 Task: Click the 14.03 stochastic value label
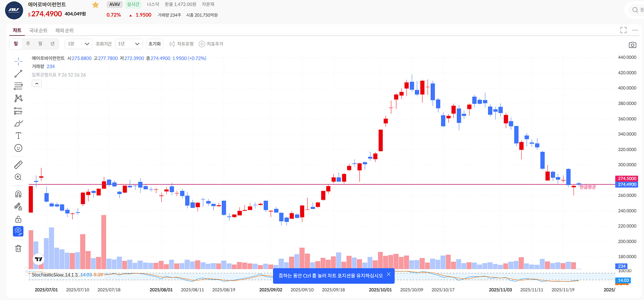[623, 280]
